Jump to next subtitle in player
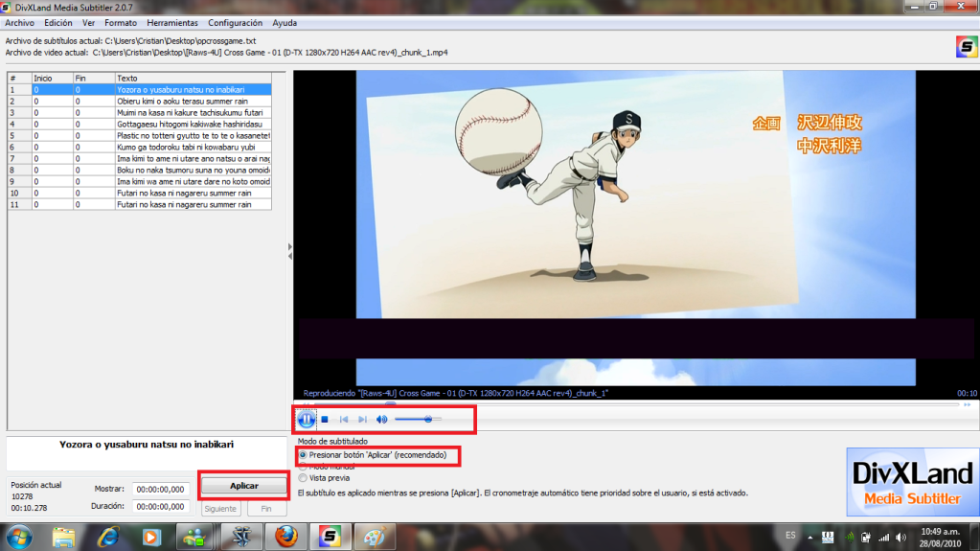The width and height of the screenshot is (980, 551). [x=362, y=420]
